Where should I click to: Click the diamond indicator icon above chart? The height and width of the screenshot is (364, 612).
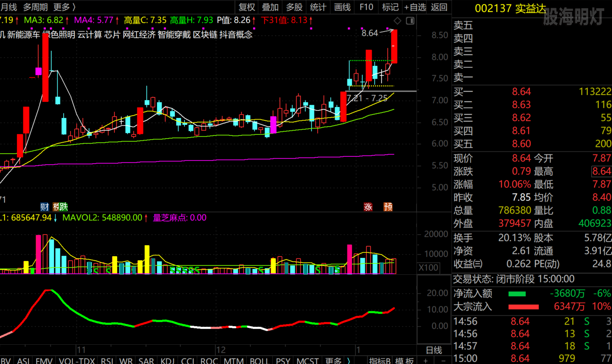coord(397,21)
